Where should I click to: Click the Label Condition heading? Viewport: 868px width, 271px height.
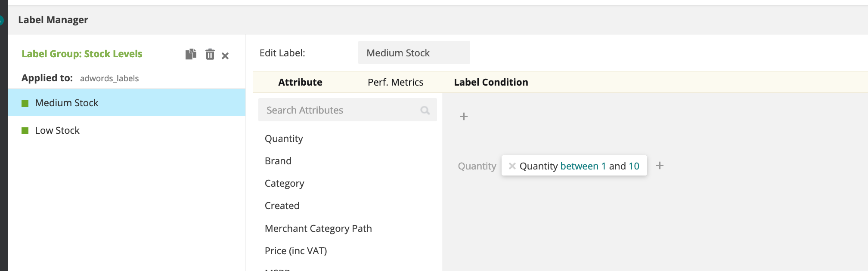[x=491, y=82]
